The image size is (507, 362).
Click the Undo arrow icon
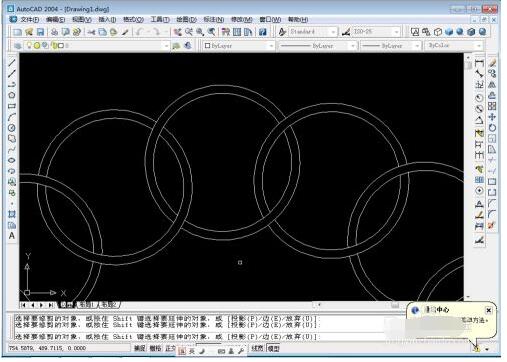pyautogui.click(x=139, y=32)
